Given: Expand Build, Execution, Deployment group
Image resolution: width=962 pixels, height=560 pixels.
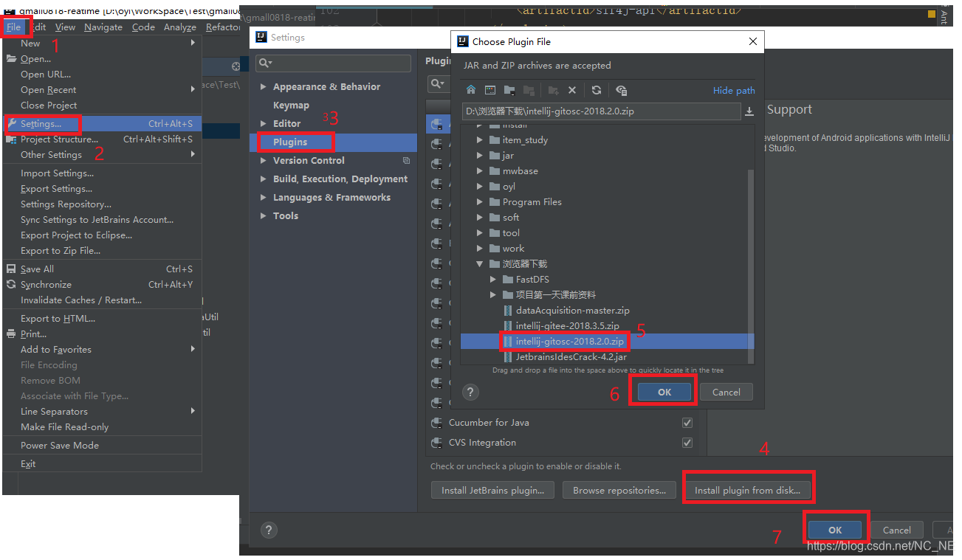Looking at the screenshot, I should (x=264, y=179).
